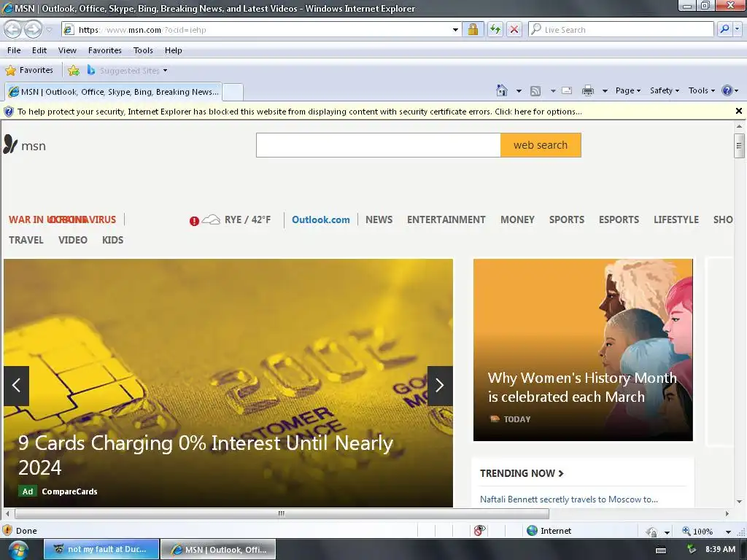Expand the Print dropdown arrow
Viewport: 747px width, 560px height.
(605, 91)
